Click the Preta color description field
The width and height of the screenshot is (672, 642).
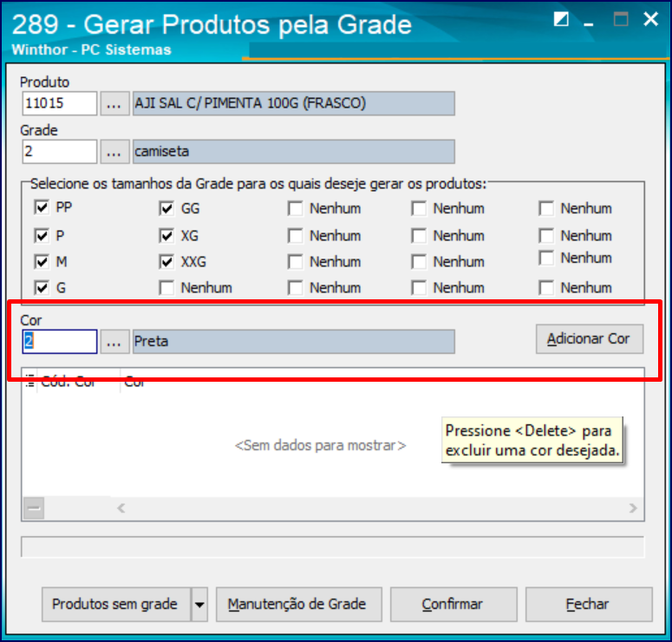coord(294,342)
